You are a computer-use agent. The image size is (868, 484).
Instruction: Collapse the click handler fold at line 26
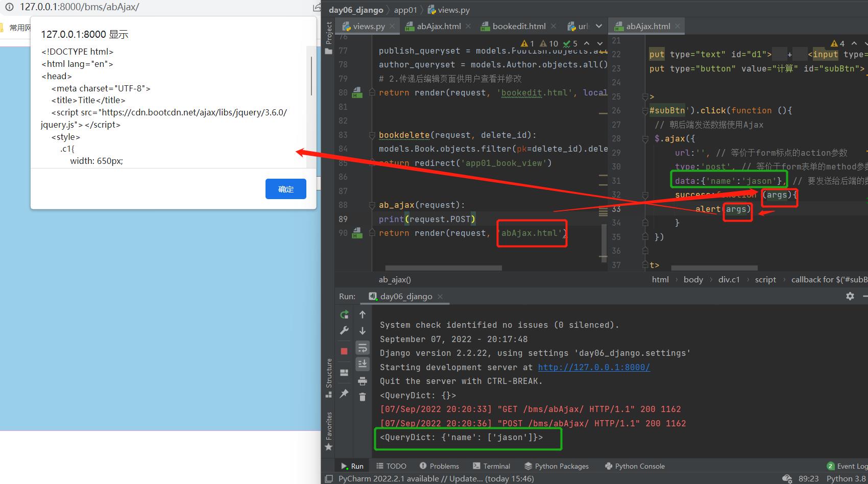coord(645,111)
